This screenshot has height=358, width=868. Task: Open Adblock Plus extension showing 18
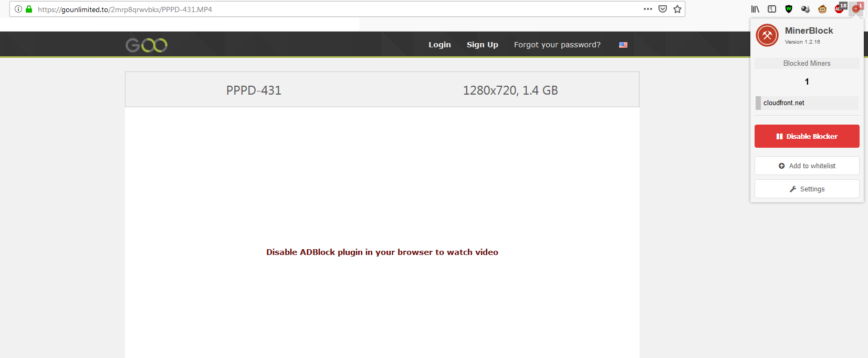(x=840, y=8)
